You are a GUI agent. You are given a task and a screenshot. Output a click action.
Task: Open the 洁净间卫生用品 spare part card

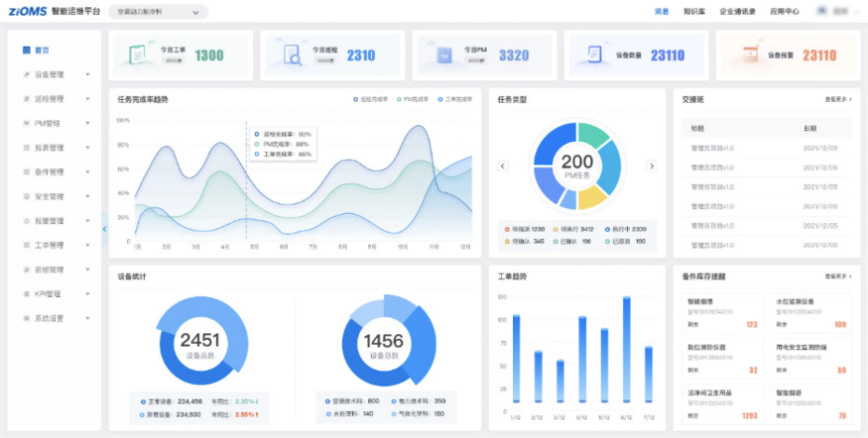pyautogui.click(x=722, y=404)
